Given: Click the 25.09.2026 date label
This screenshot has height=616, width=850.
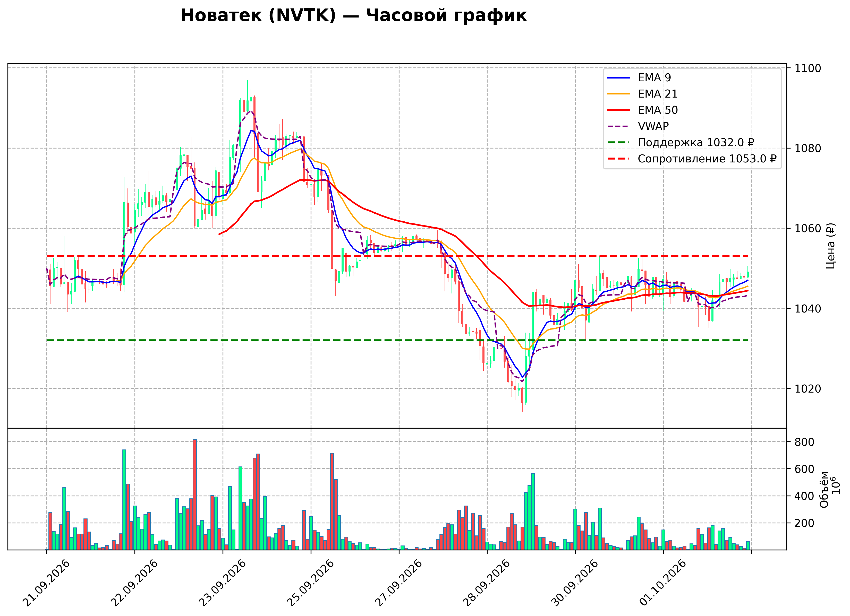Looking at the screenshot, I should [310, 583].
